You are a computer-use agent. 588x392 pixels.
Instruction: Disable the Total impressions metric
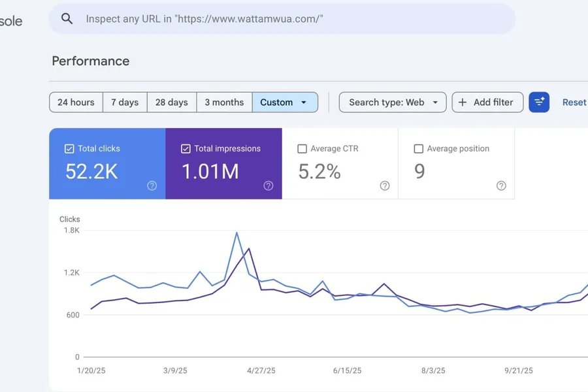[x=186, y=148]
